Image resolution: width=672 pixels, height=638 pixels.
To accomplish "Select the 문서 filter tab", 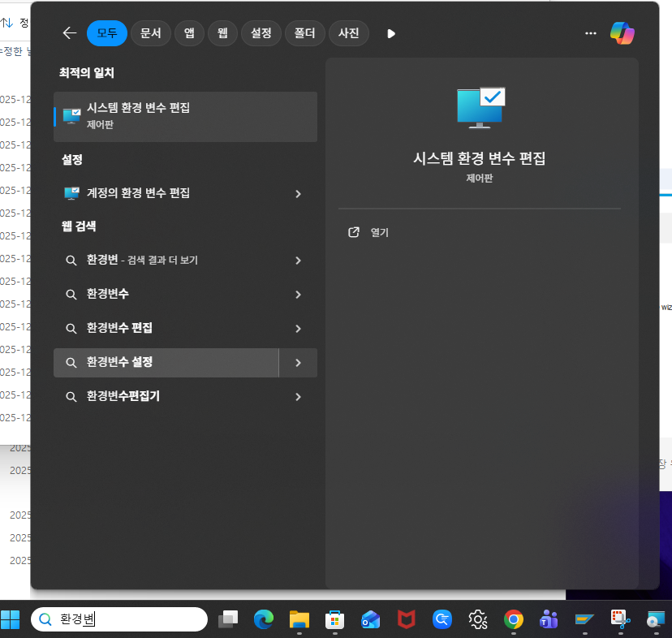I will 150,33.
